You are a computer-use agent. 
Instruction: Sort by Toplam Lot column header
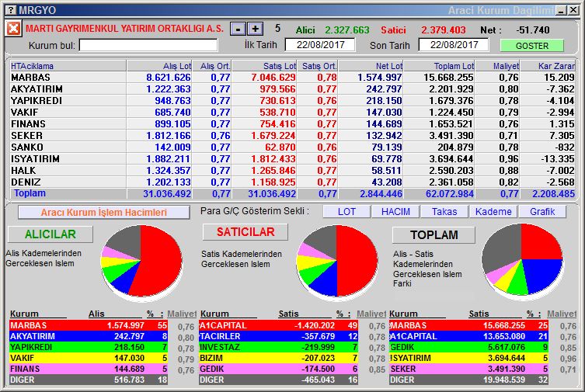pyautogui.click(x=439, y=66)
